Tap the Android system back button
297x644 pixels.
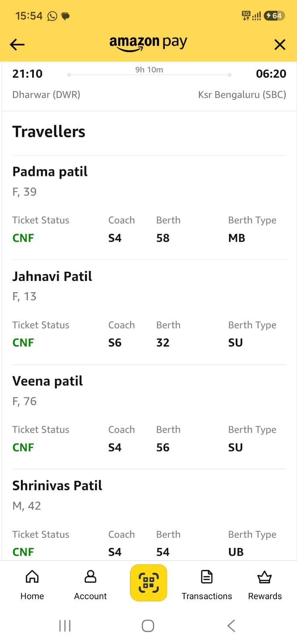231,626
